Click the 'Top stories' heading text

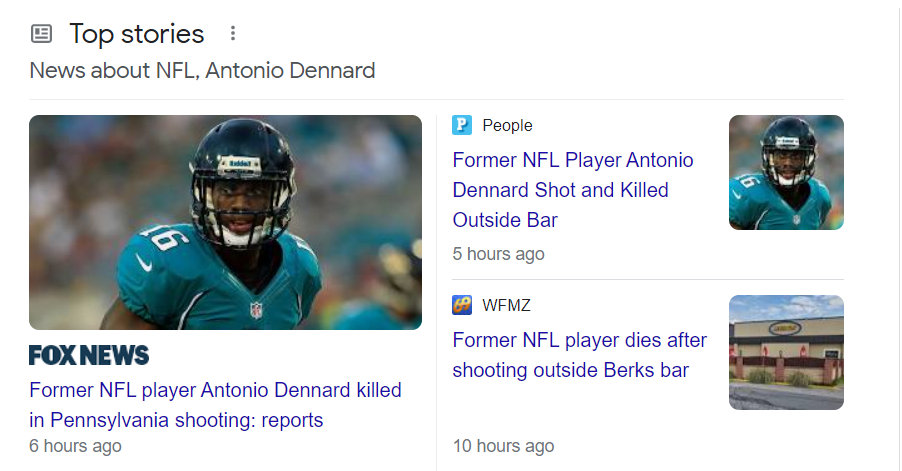click(136, 34)
